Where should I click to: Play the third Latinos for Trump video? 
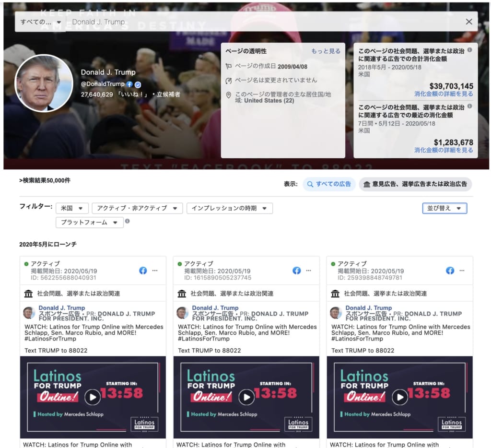399,397
